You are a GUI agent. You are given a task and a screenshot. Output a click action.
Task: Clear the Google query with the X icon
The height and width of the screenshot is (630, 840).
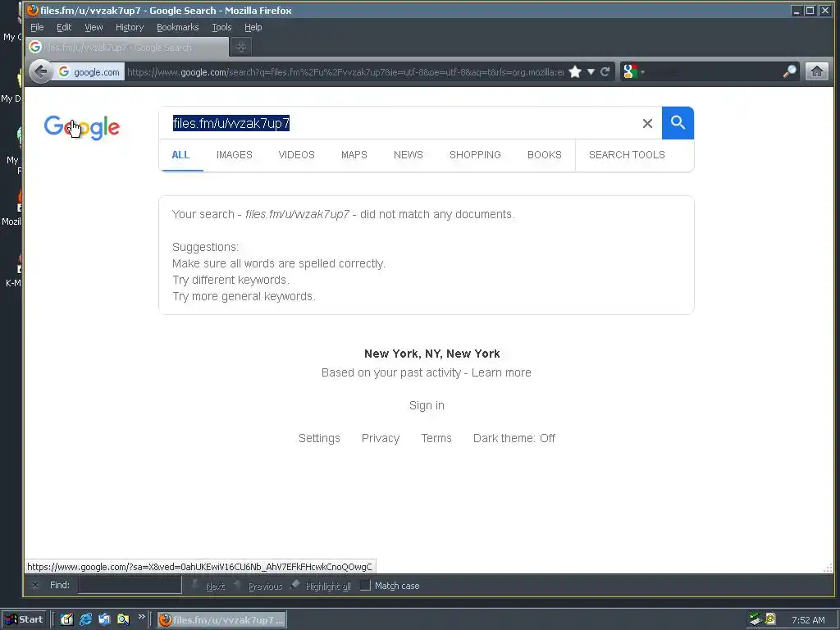pyautogui.click(x=647, y=124)
